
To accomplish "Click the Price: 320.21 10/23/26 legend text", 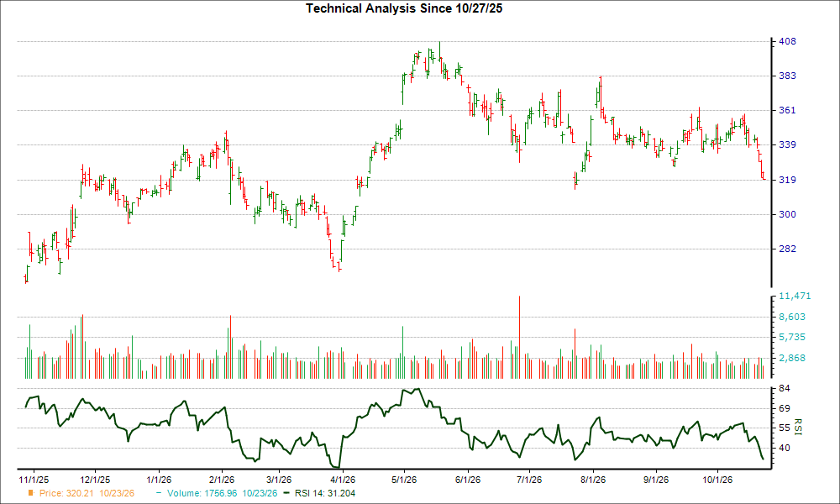I will click(x=87, y=493).
